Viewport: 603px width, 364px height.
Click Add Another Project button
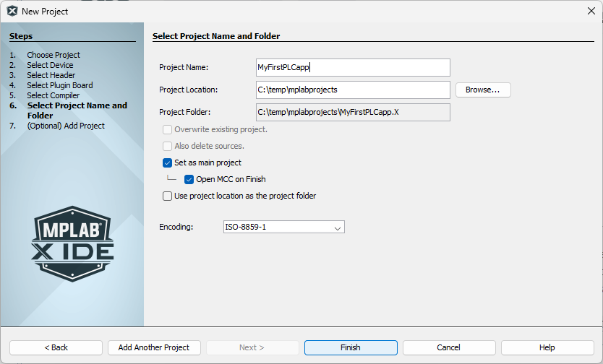click(154, 347)
